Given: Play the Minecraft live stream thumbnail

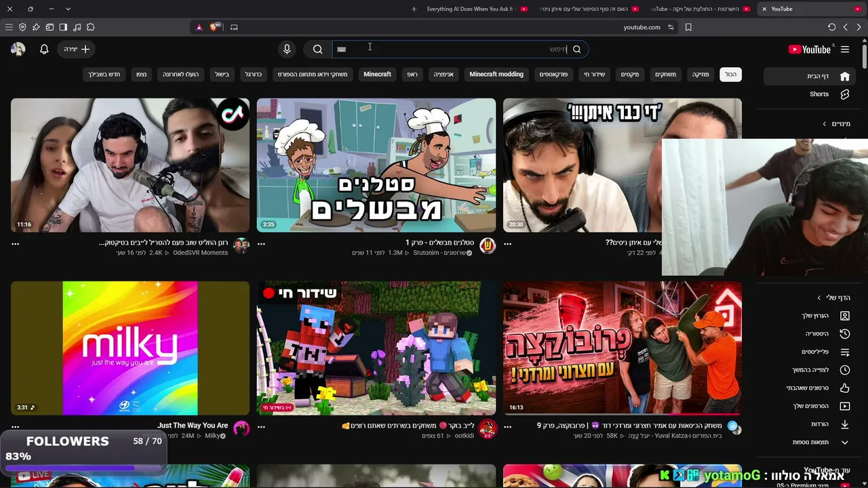Looking at the screenshot, I should pyautogui.click(x=376, y=348).
